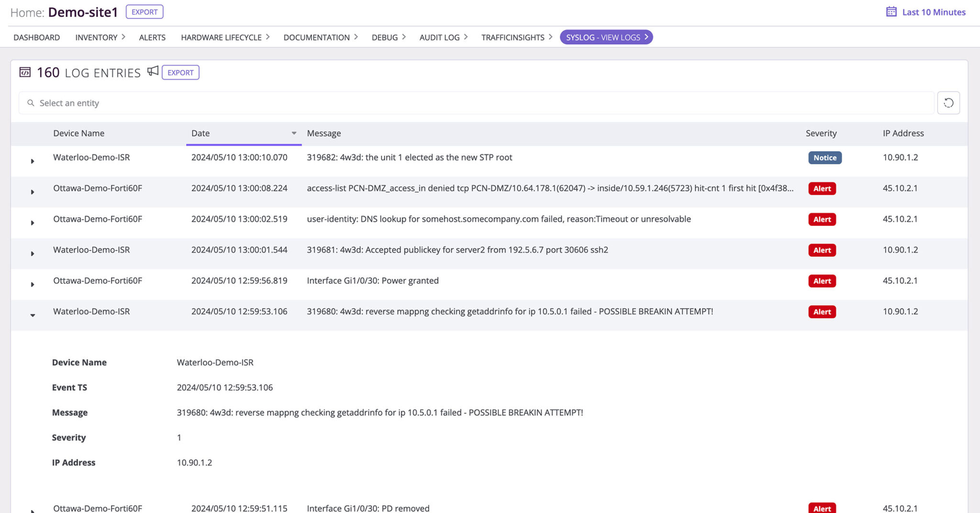Image resolution: width=980 pixels, height=513 pixels.
Task: Collapse the expanded POSSIBLE BREAKIN ATTEMPT entry
Action: (33, 315)
